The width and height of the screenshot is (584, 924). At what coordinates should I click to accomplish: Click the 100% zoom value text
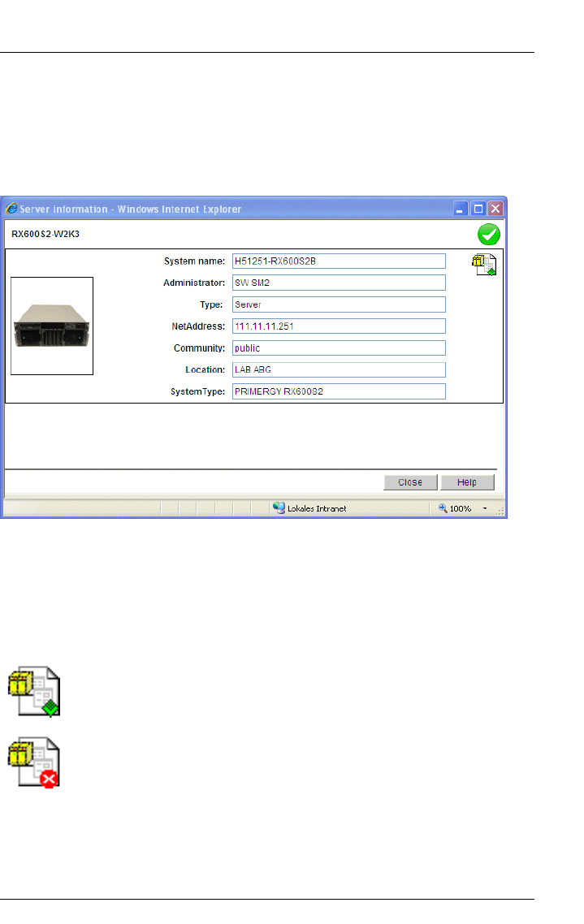(x=461, y=508)
